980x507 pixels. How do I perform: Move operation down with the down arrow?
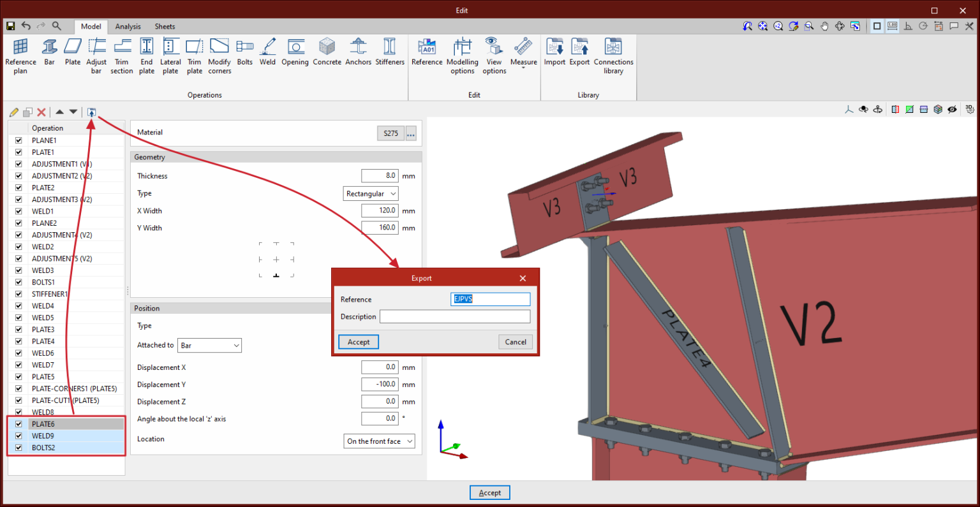click(x=73, y=112)
